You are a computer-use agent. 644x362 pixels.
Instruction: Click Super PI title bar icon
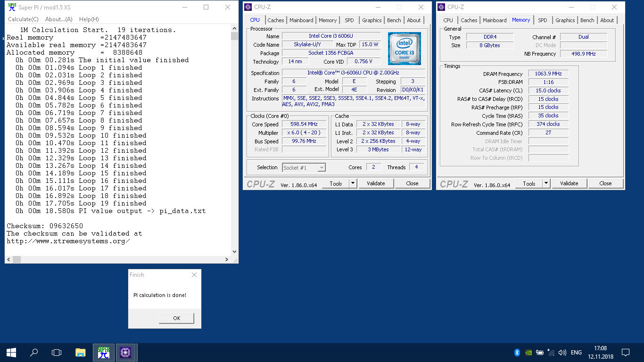12,7
